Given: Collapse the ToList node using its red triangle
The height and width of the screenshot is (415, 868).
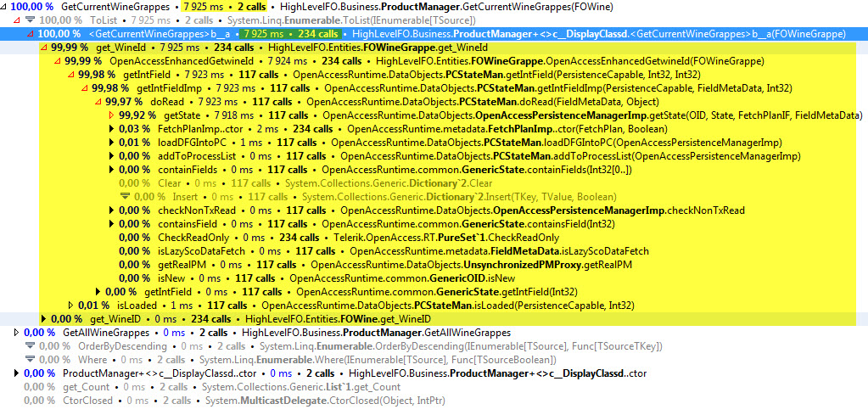Looking at the screenshot, I should pyautogui.click(x=17, y=20).
